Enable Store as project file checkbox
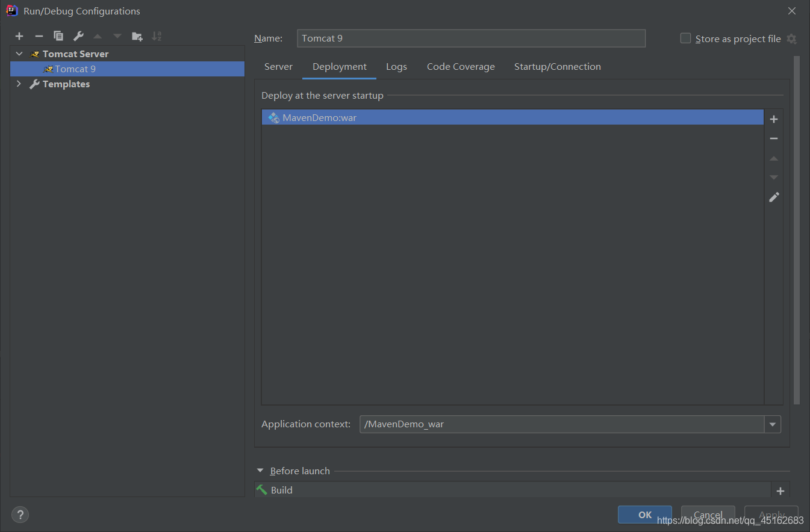Image resolution: width=810 pixels, height=532 pixels. click(x=685, y=39)
